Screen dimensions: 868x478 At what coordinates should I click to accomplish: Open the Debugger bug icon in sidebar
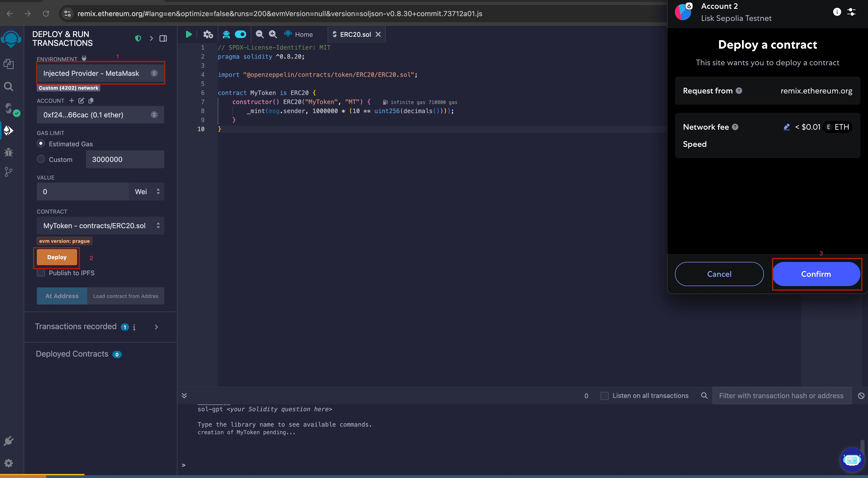8,152
